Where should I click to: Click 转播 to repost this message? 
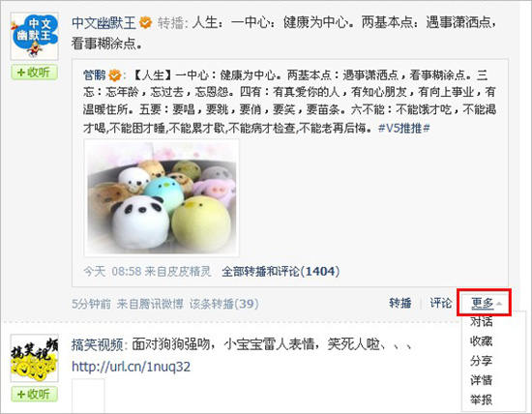tap(400, 303)
